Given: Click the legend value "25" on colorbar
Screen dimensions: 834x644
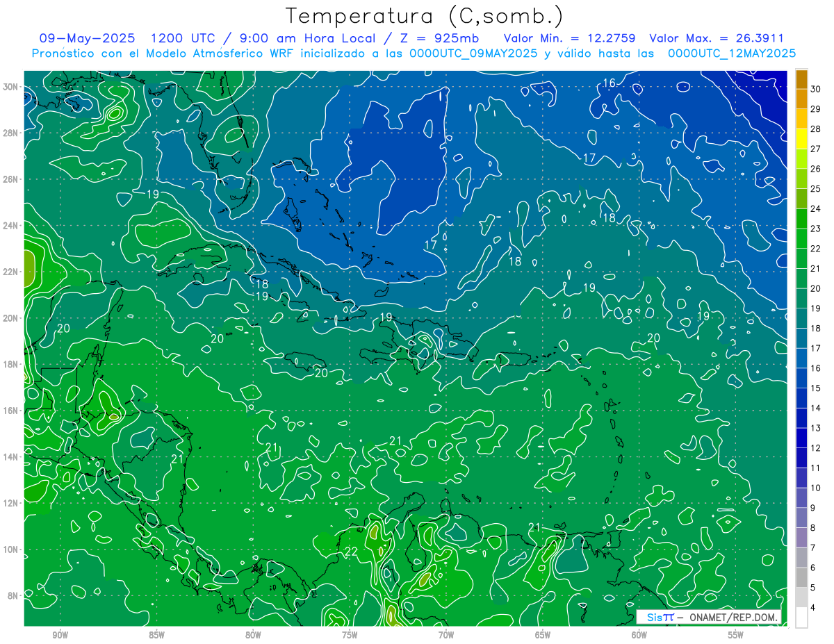Looking at the screenshot, I should [x=816, y=189].
